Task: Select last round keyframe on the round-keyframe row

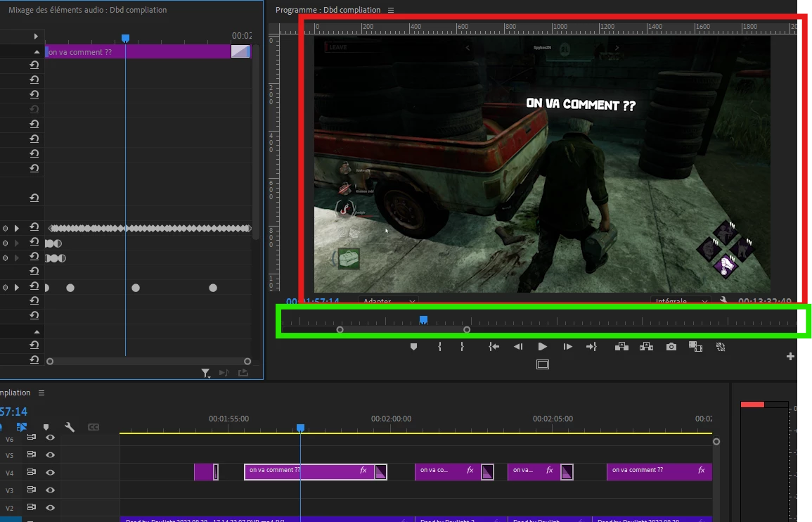Action: point(213,288)
